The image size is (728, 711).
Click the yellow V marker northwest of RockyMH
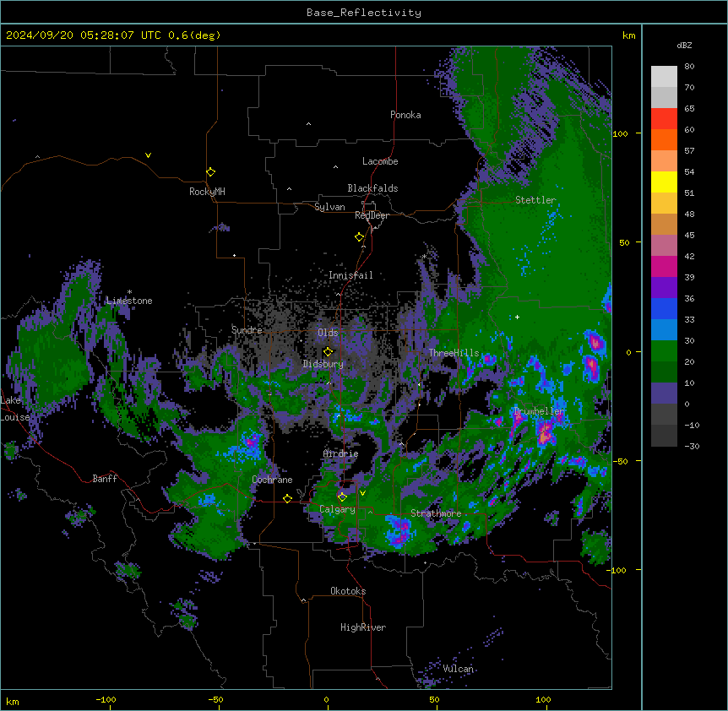(x=148, y=155)
